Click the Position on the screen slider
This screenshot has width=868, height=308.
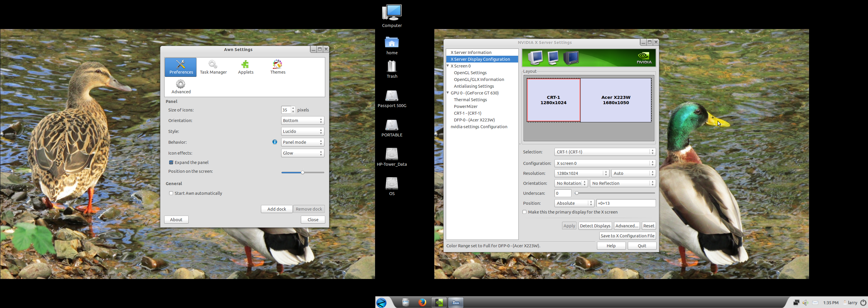coord(303,172)
